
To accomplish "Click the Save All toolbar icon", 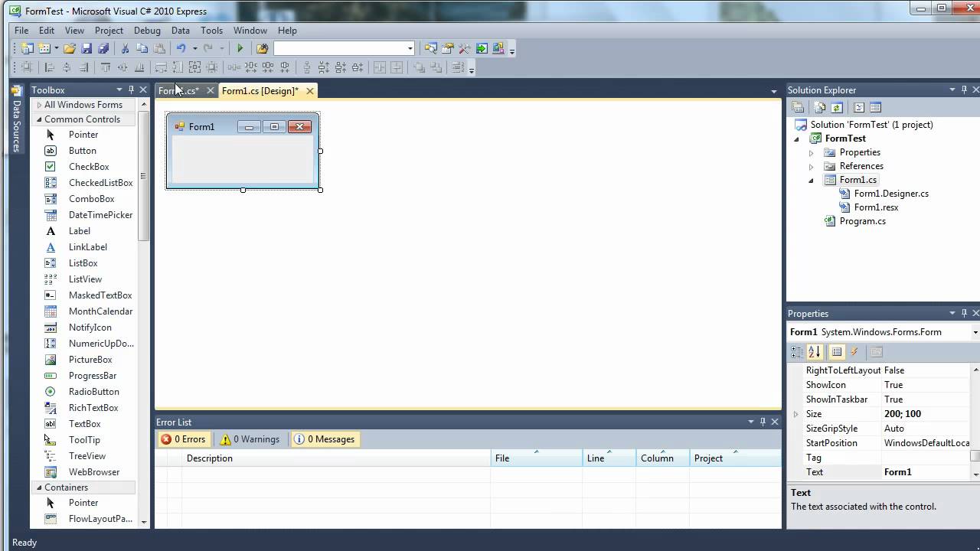I will (x=103, y=48).
